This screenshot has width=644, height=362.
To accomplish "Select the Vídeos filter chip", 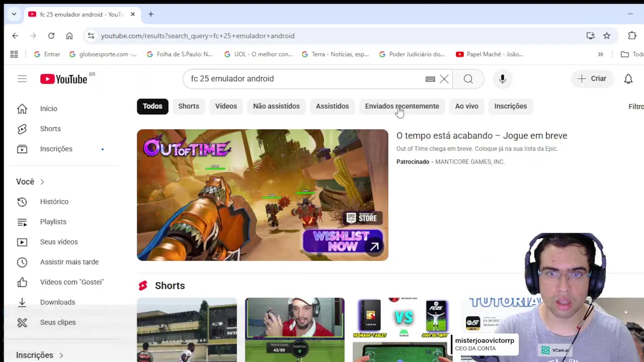I will click(x=226, y=106).
